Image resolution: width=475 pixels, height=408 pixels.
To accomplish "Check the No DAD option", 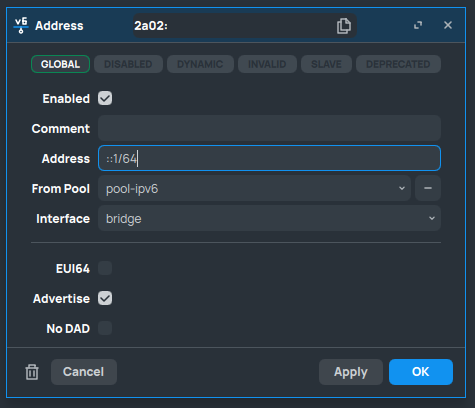I will click(x=105, y=328).
